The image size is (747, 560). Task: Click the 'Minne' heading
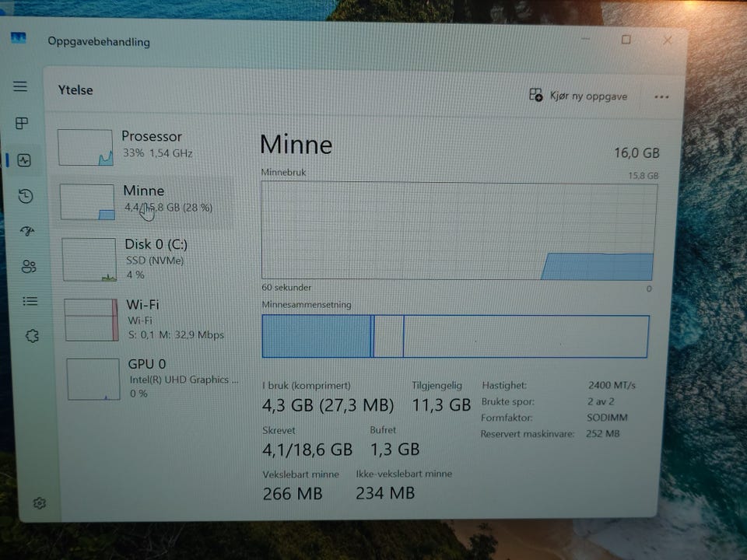point(296,145)
